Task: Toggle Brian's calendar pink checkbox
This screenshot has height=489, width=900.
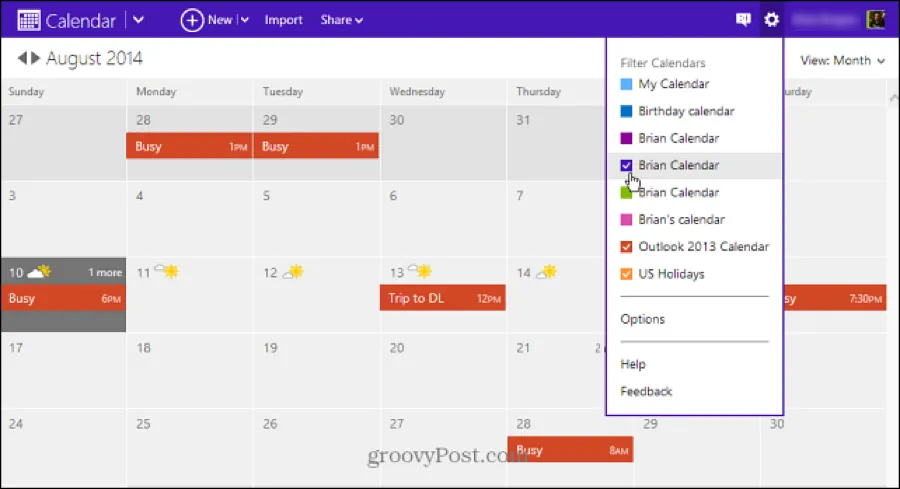Action: (626, 219)
